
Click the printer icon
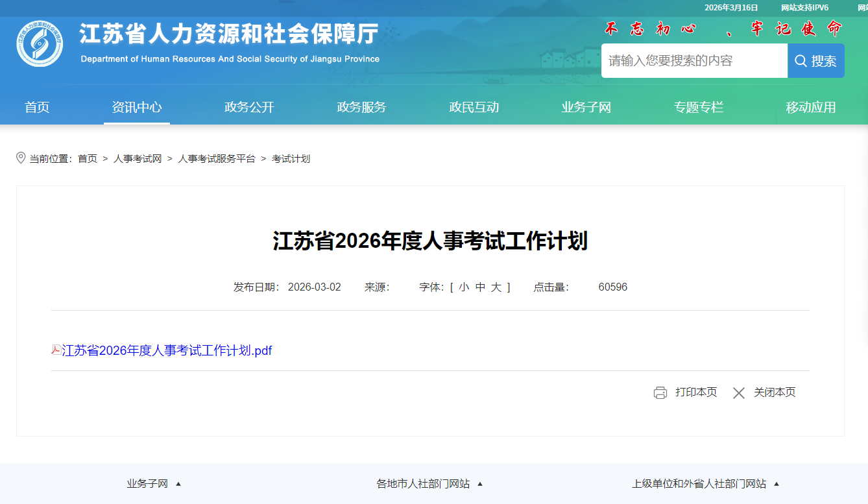[x=660, y=392]
